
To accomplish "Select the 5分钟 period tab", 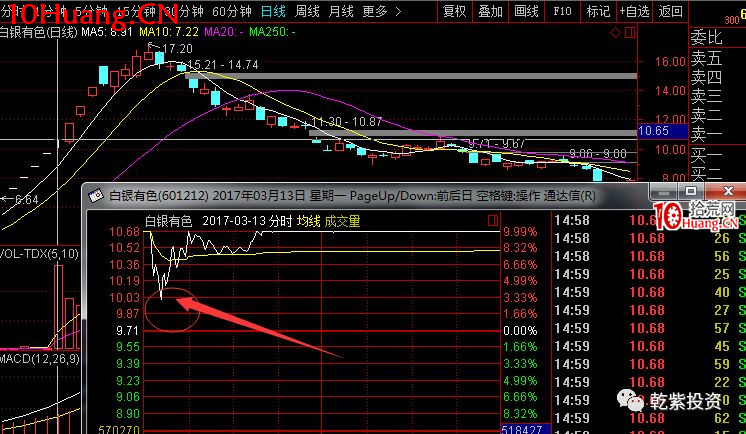I will pyautogui.click(x=91, y=11).
